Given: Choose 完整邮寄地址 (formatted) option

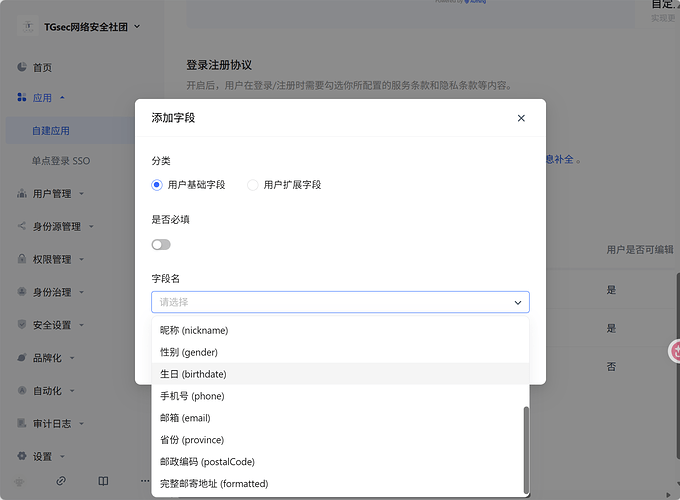Looking at the screenshot, I should (x=340, y=484).
